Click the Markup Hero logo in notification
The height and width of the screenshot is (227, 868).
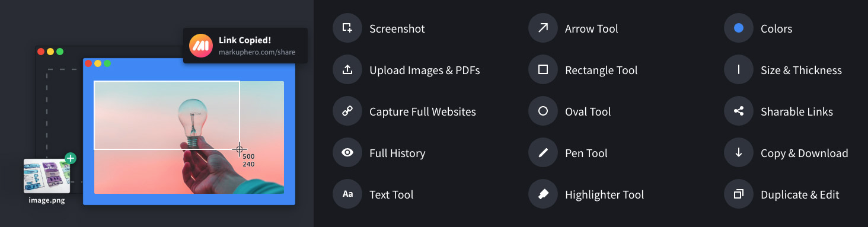click(200, 46)
